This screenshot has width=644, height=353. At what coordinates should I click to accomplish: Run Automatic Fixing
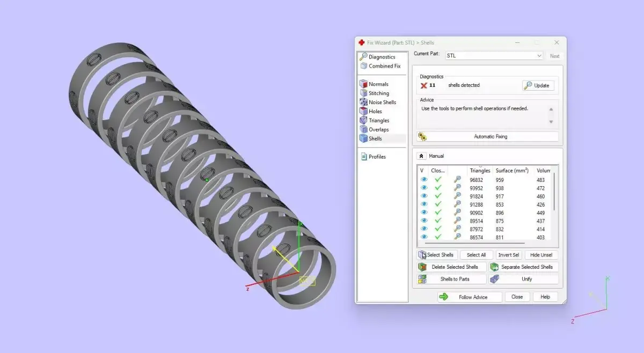tap(487, 137)
